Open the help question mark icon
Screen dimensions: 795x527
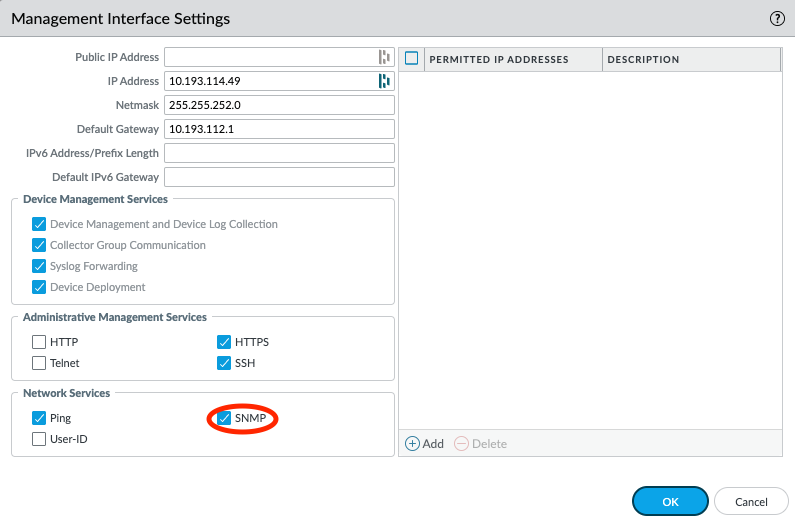(776, 18)
